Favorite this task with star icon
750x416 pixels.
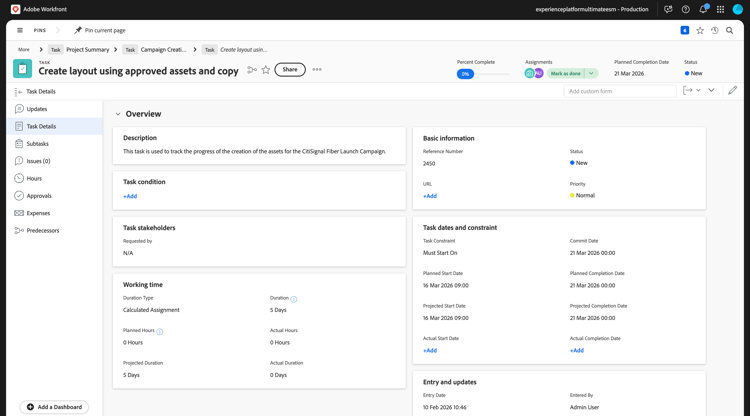click(266, 70)
